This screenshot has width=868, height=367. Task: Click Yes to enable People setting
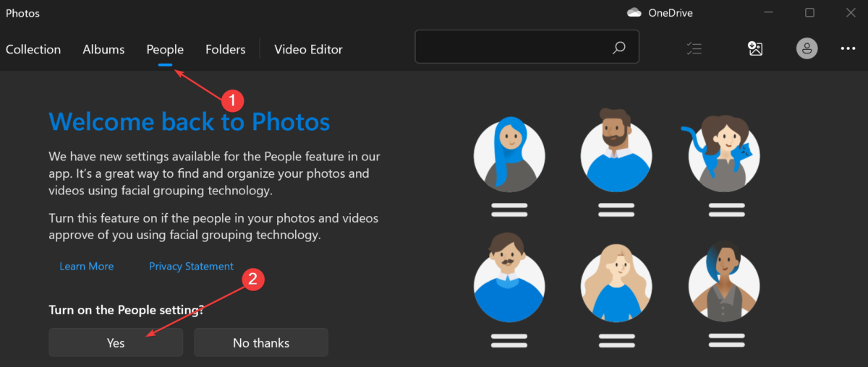pos(116,342)
